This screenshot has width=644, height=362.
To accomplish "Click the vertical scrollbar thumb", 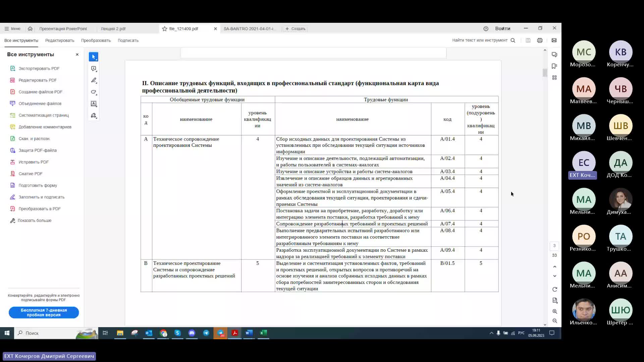I will (545, 72).
